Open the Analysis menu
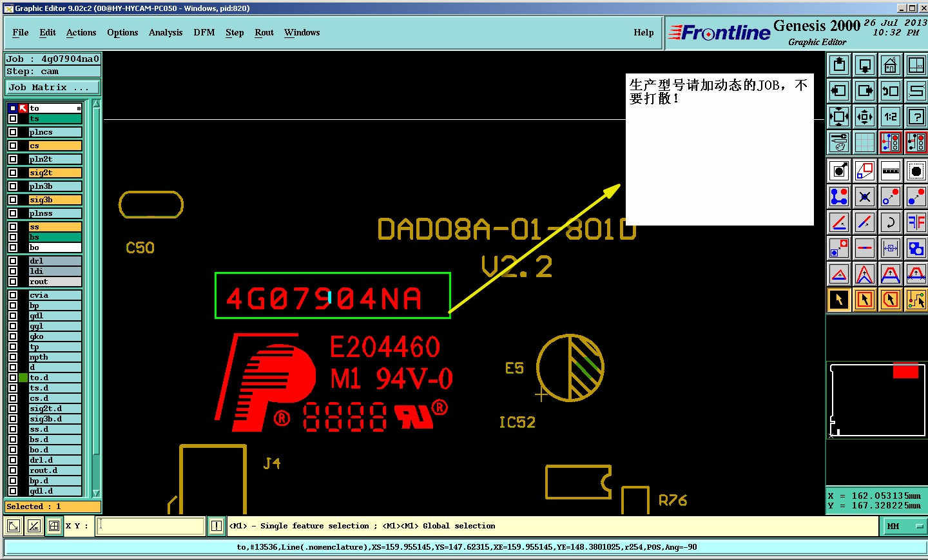This screenshot has width=928, height=560. tap(166, 32)
